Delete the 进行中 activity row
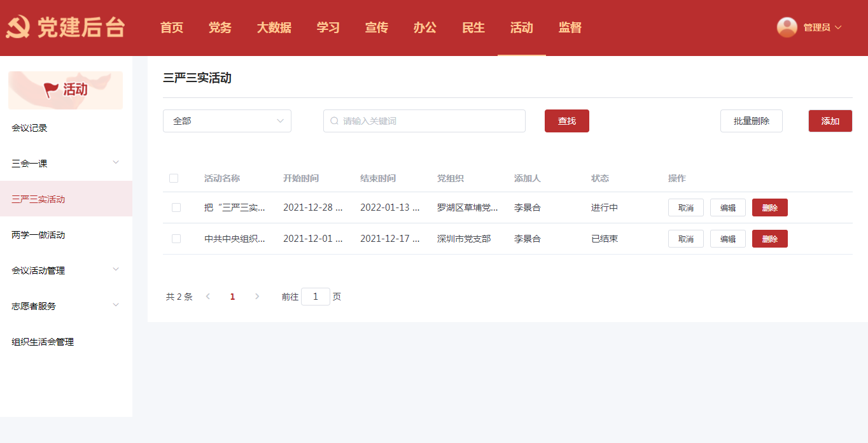 769,207
